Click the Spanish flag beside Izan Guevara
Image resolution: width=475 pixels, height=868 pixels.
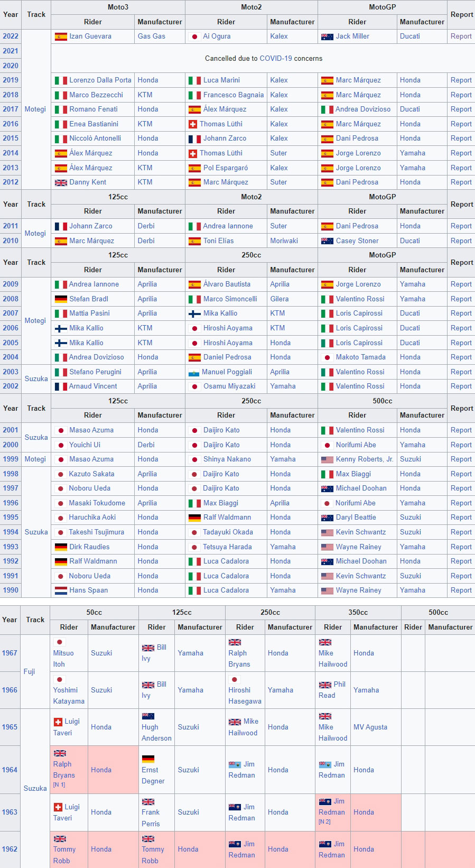tap(61, 36)
